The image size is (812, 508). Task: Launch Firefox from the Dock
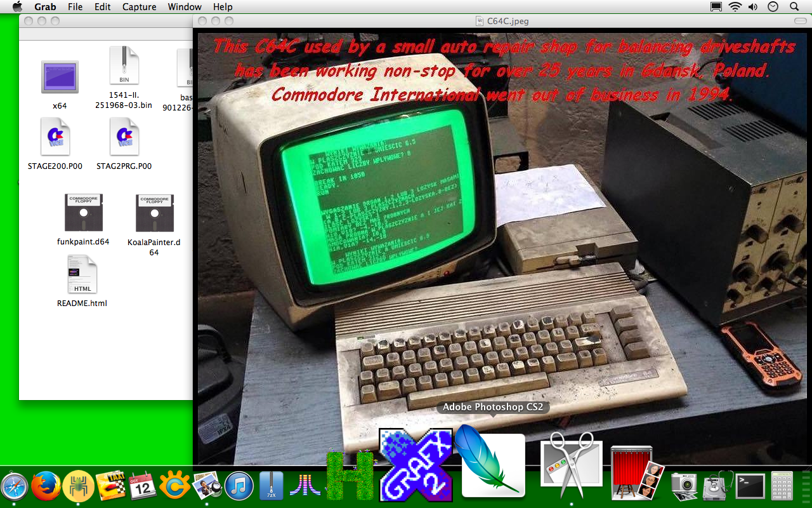[46, 486]
